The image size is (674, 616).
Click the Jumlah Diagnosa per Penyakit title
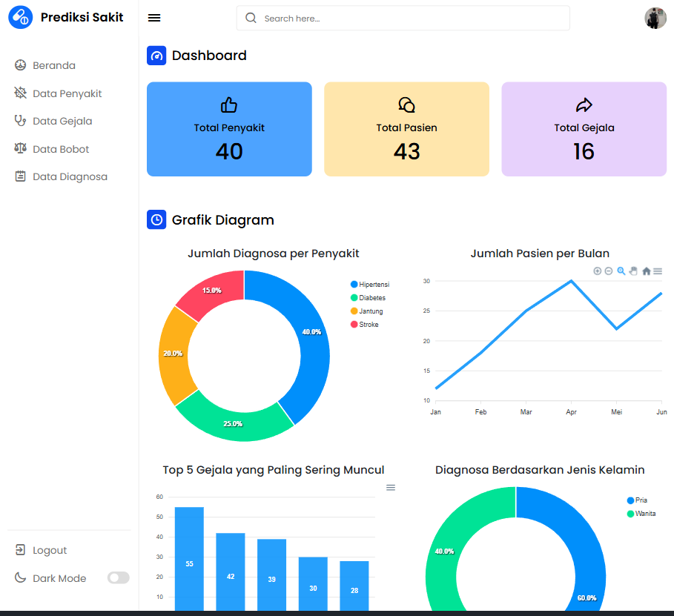[x=274, y=254]
